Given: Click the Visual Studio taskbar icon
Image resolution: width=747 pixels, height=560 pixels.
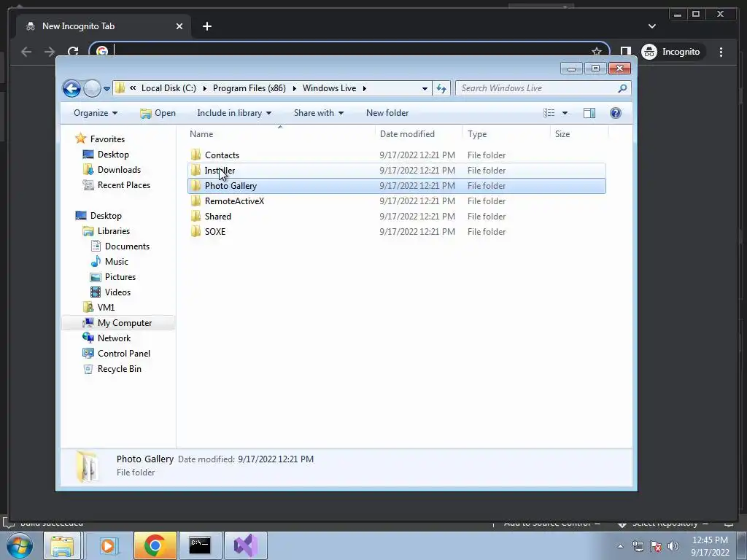Looking at the screenshot, I should point(245,545).
